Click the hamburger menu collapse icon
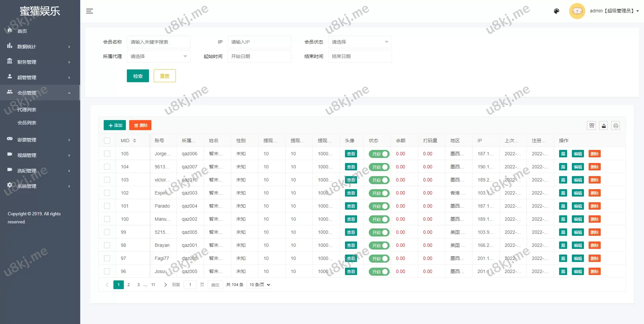Screen dimensions: 644x324 coord(89,11)
